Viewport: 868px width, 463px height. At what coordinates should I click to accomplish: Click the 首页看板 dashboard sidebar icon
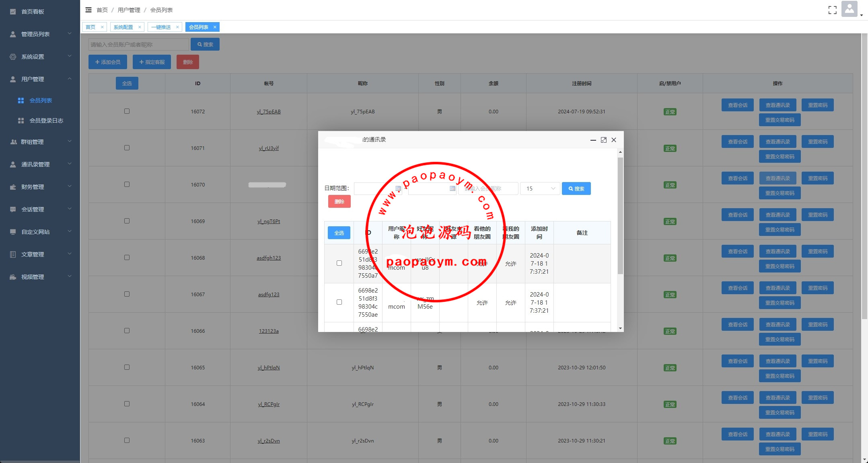[x=13, y=12]
